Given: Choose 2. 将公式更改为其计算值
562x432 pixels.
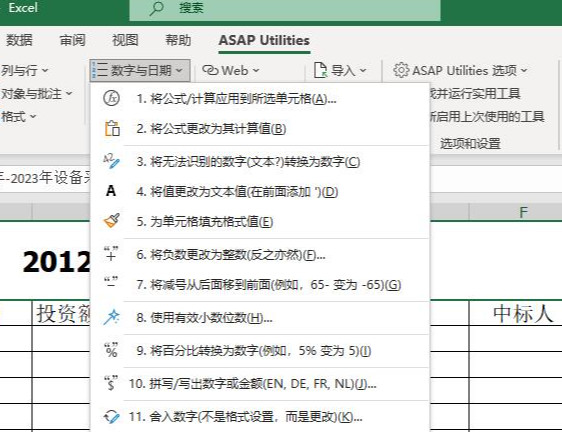Looking at the screenshot, I should (x=260, y=129).
